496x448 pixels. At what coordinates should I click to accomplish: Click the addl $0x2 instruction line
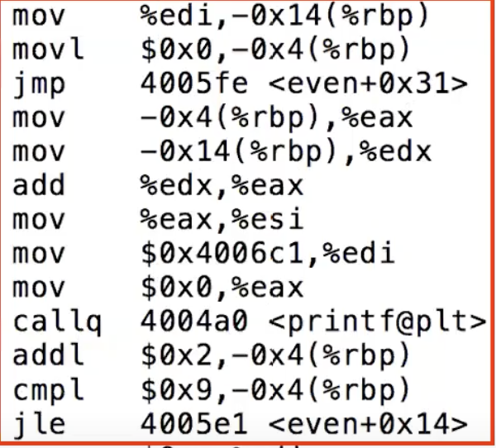(212, 356)
